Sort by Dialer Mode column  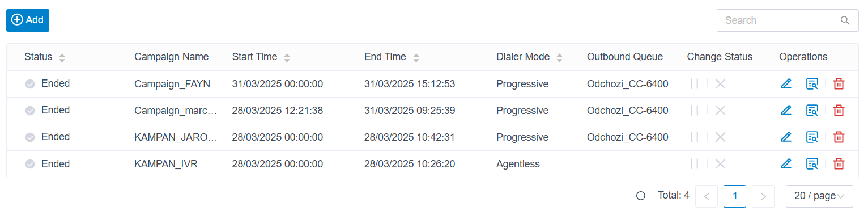(x=559, y=57)
